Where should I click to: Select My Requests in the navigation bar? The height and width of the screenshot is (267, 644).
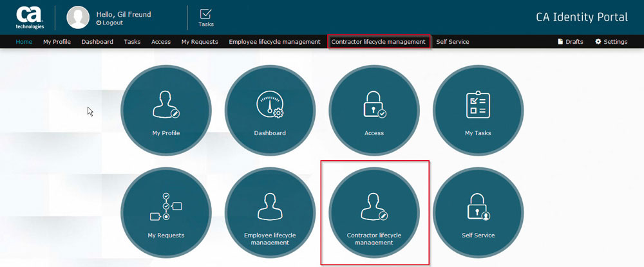pos(200,42)
